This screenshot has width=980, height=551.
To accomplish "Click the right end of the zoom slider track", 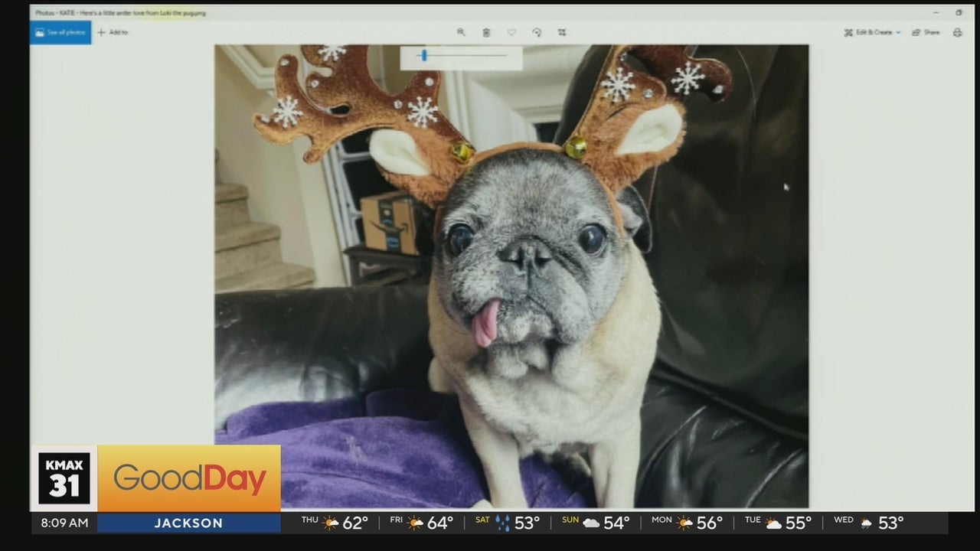I will pos(505,55).
